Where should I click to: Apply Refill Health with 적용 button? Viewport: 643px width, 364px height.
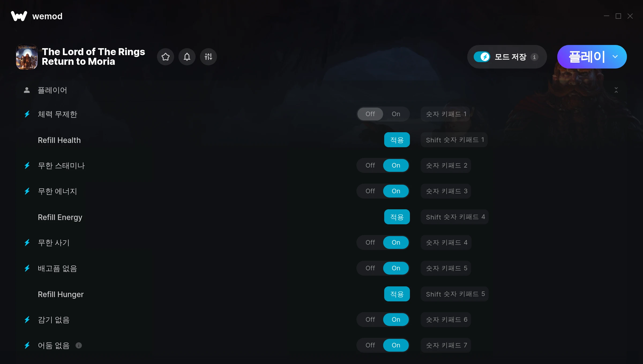[397, 140]
